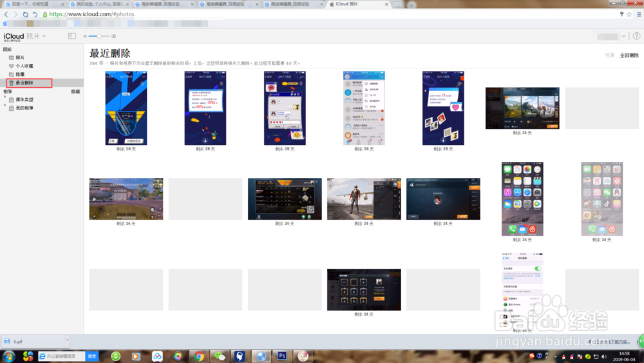Open Baidu Netdisk in the taskbar
The height and width of the screenshot is (363, 644).
pos(157,356)
